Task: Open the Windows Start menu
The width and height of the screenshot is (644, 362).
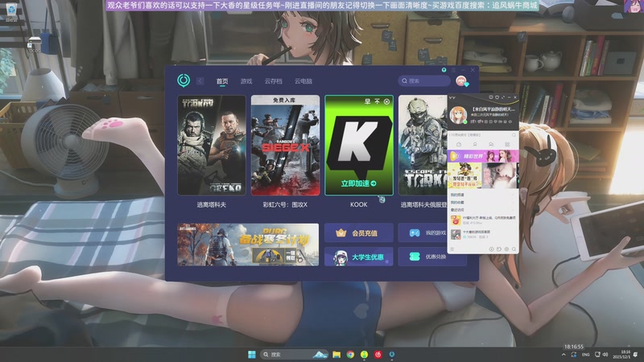Action: [252, 354]
